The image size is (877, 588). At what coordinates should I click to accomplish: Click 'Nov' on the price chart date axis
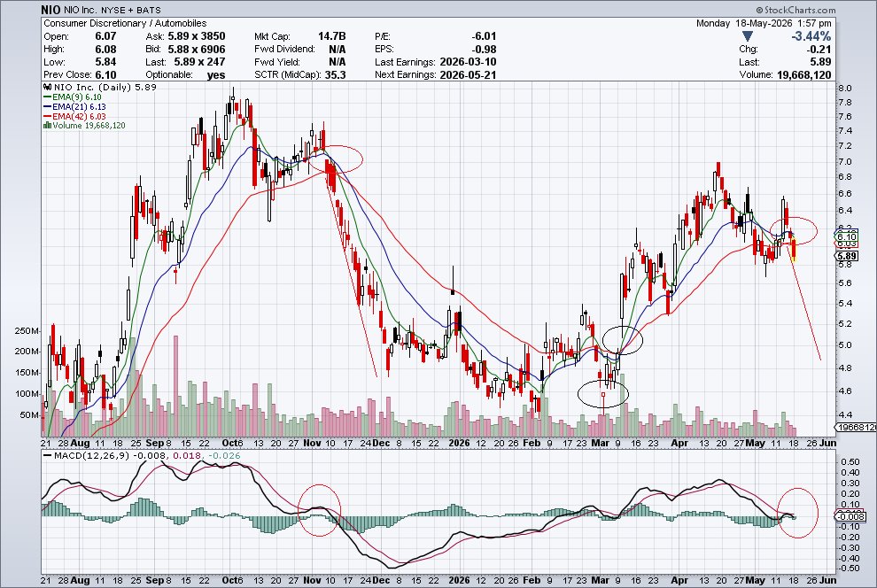pos(312,443)
